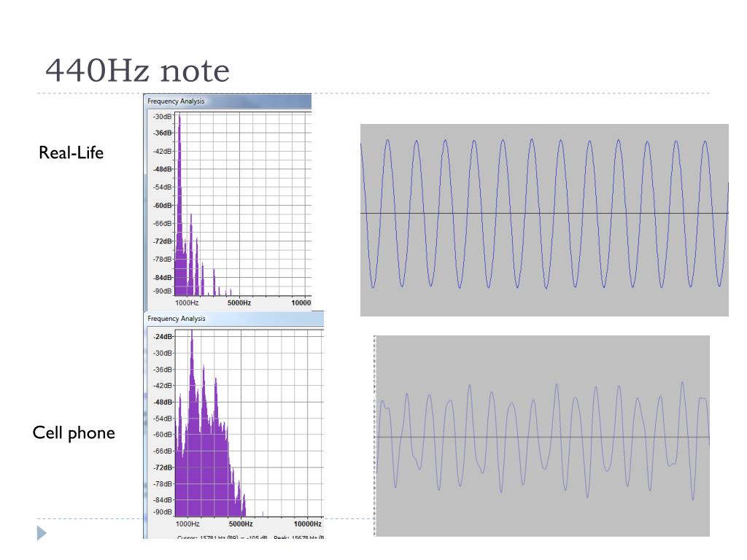Viewport: 747px width, 560px height.
Task: Click '-60dB' on the Real-Life chart
Action: click(x=163, y=205)
